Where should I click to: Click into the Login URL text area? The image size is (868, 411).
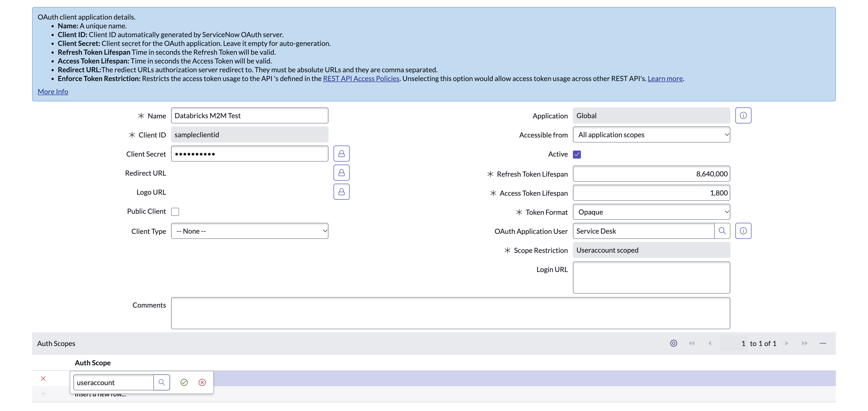(x=651, y=277)
